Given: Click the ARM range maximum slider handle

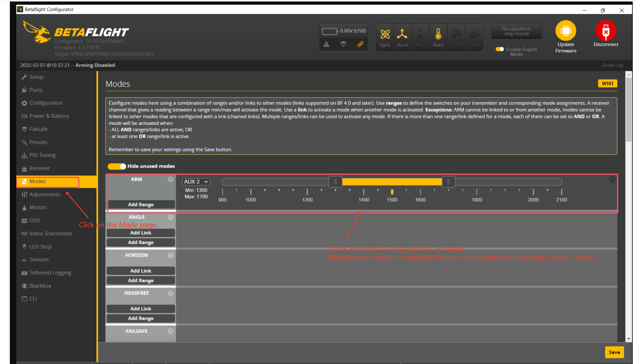Looking at the screenshot, I should point(448,182).
